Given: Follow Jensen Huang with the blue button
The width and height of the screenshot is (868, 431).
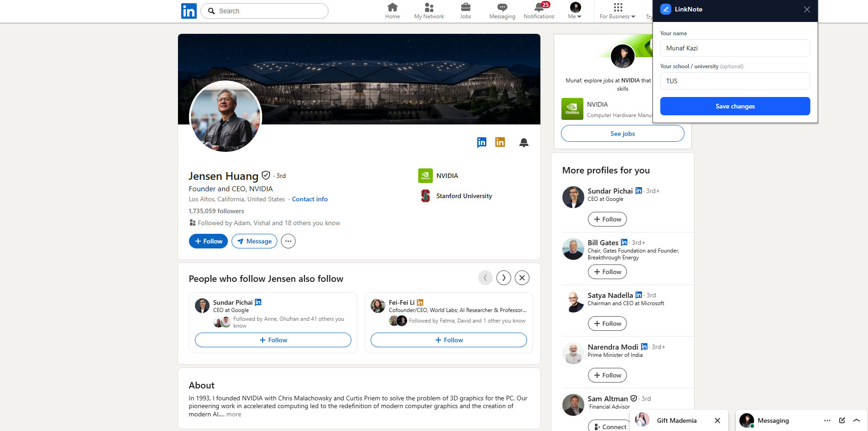Looking at the screenshot, I should (208, 241).
